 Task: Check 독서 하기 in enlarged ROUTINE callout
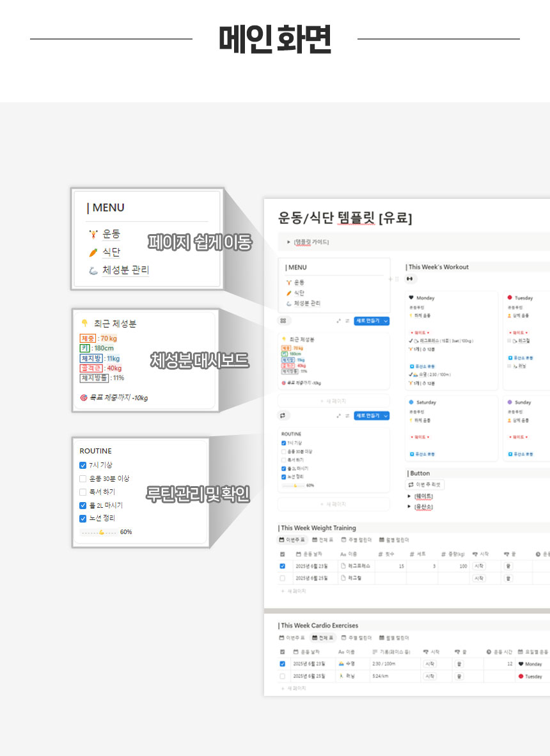pyautogui.click(x=83, y=492)
